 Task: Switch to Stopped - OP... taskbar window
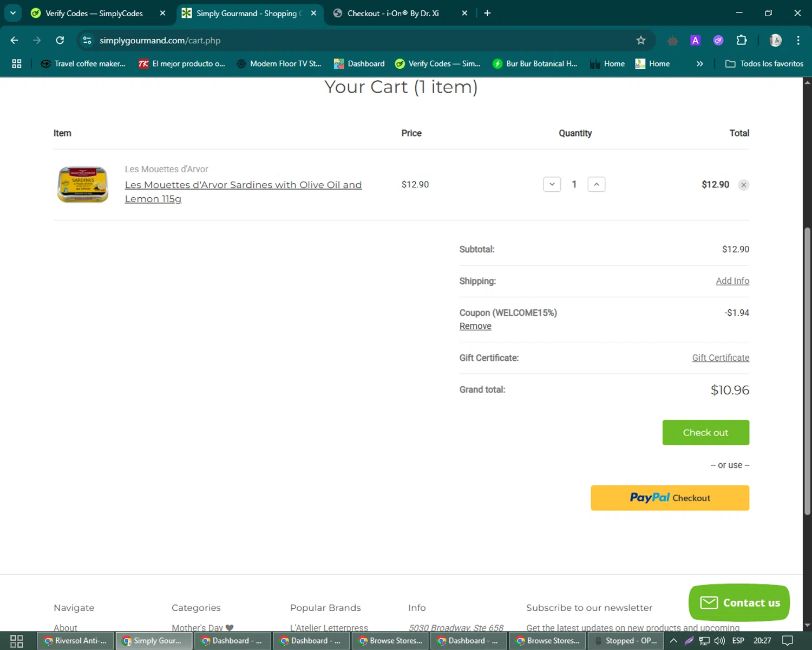[626, 641]
